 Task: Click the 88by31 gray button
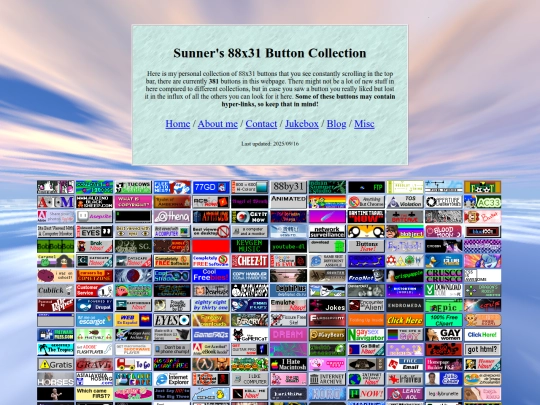[289, 187]
